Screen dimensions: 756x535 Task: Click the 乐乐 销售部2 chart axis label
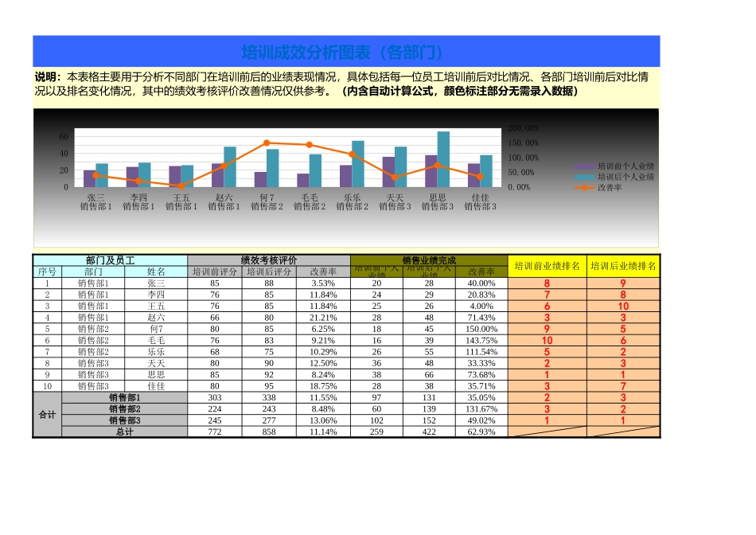pos(352,202)
